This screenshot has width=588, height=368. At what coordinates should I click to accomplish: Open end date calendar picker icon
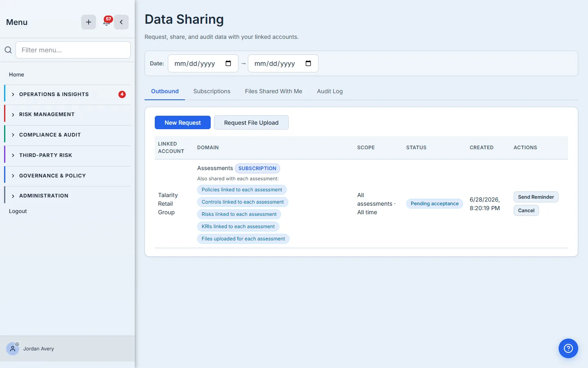click(x=308, y=63)
